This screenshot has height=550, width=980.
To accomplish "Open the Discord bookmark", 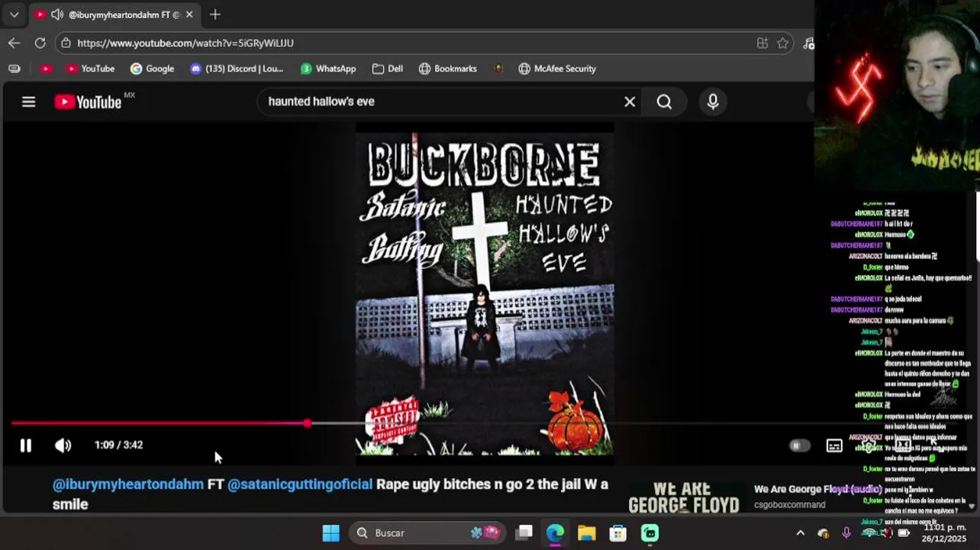I will click(237, 69).
